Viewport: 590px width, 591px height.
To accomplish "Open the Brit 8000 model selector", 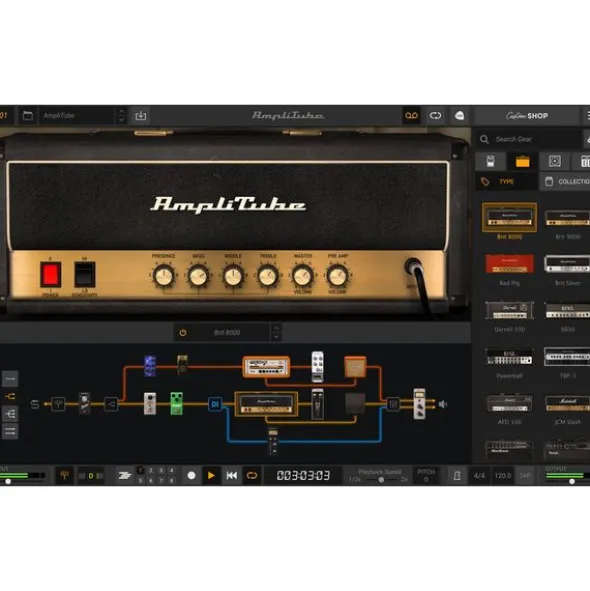I will [x=227, y=333].
